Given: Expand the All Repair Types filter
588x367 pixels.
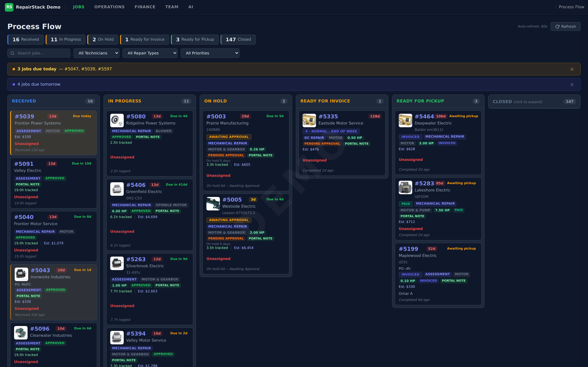Looking at the screenshot, I should [150, 53].
